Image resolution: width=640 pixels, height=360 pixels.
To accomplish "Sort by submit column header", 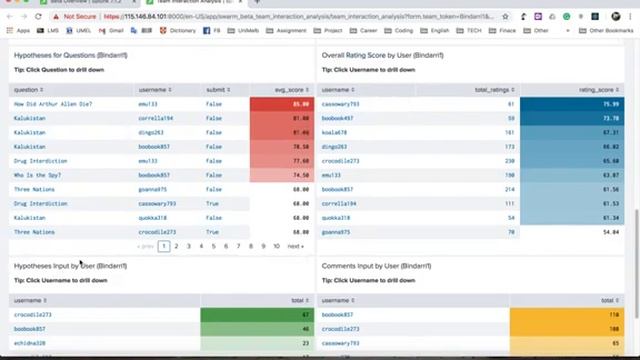I will (x=218, y=90).
